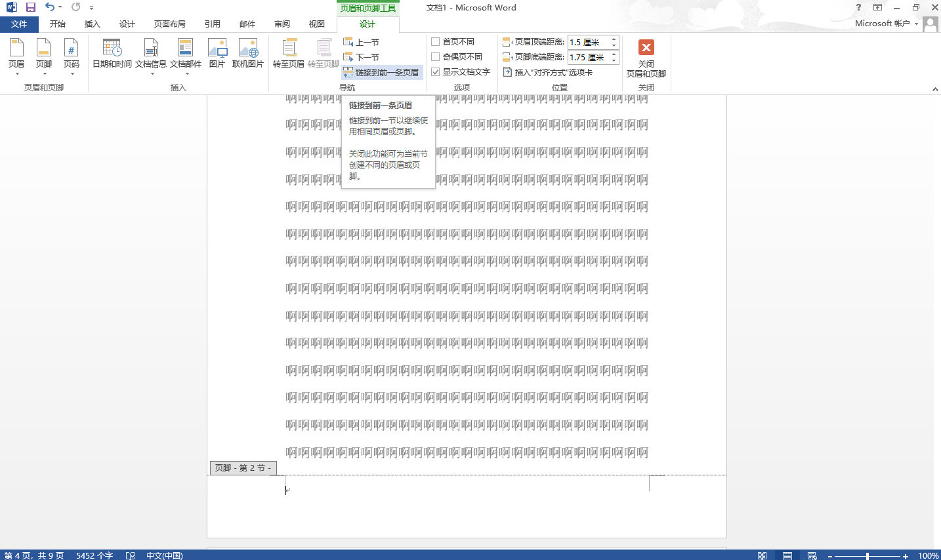Enable the 首页不同 checkbox
941x560 pixels.
(x=436, y=42)
